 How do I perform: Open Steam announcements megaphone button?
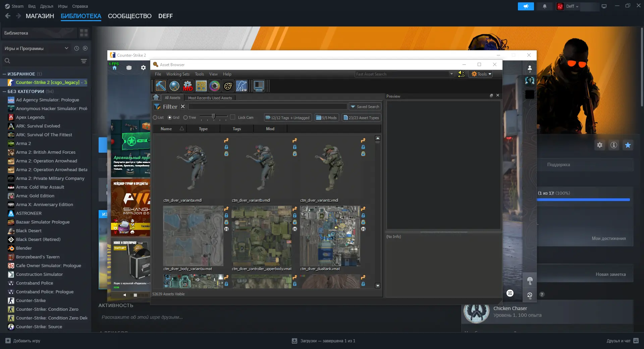point(526,6)
